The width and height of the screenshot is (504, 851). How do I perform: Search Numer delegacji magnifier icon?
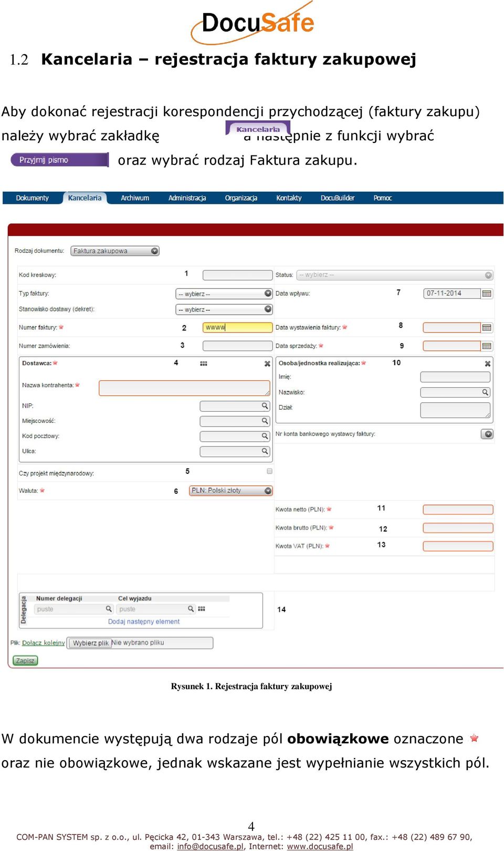coord(109,609)
